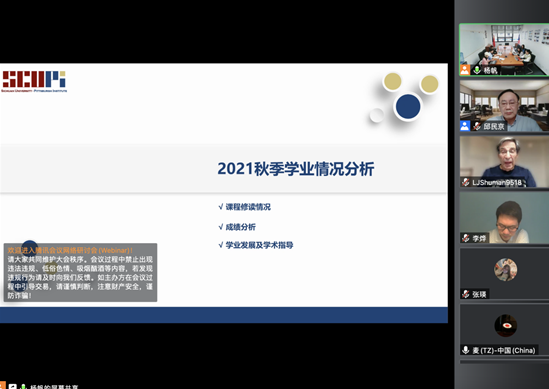
Task: Click the name label LJShuman9518
Action: 497,182
